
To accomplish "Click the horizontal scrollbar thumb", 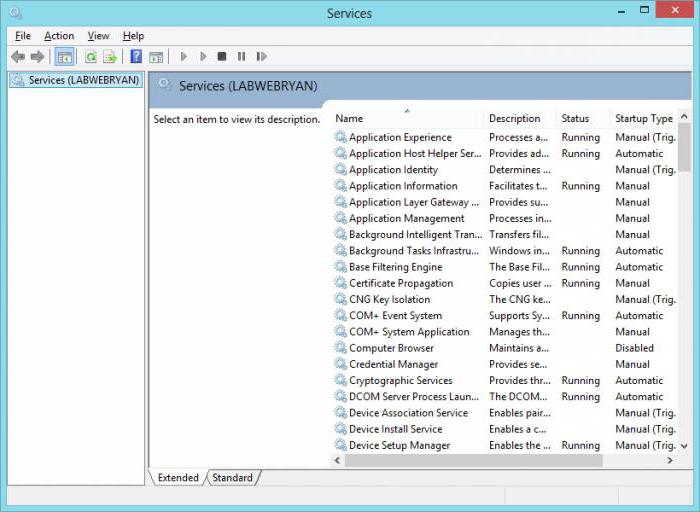I will (x=473, y=460).
